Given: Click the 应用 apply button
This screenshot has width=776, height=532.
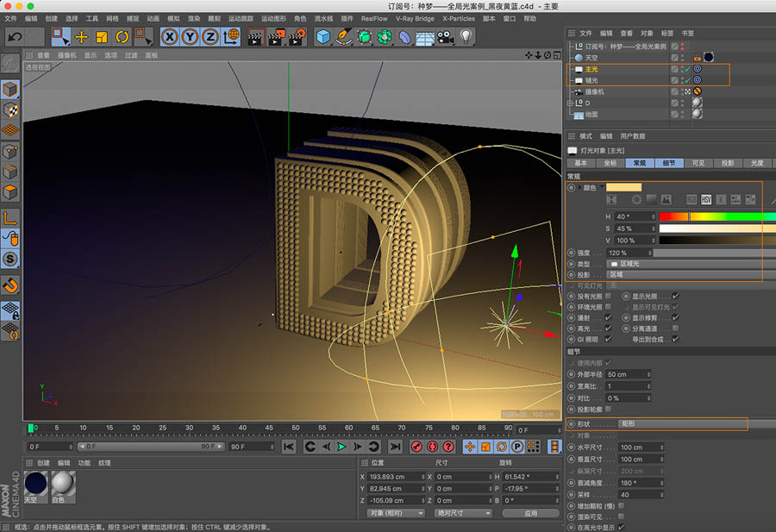Looking at the screenshot, I should [530, 513].
